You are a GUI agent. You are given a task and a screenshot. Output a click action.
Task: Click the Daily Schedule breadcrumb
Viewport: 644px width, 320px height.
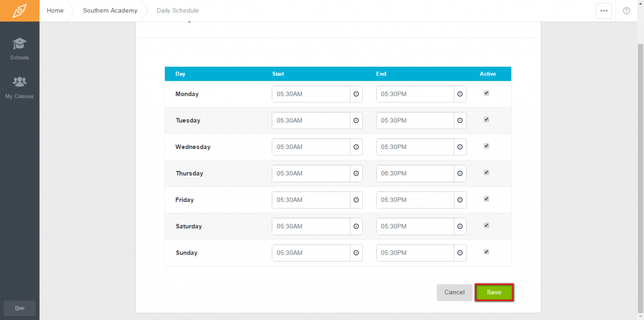coord(177,11)
